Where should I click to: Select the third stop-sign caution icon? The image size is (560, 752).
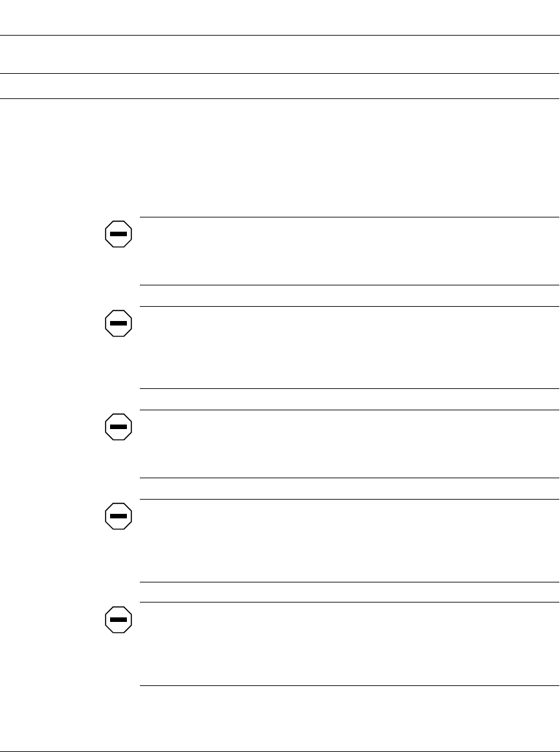(118, 426)
